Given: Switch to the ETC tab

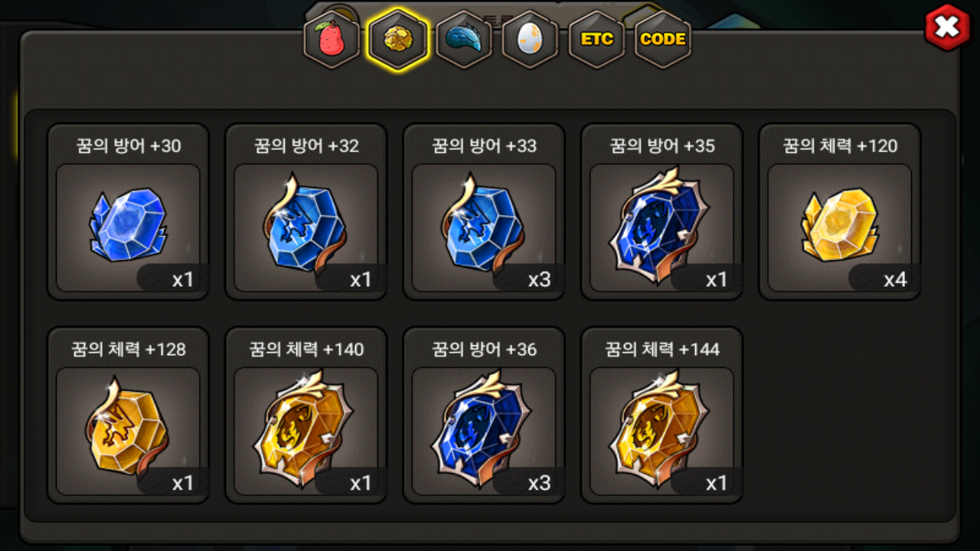Looking at the screenshot, I should [x=596, y=40].
